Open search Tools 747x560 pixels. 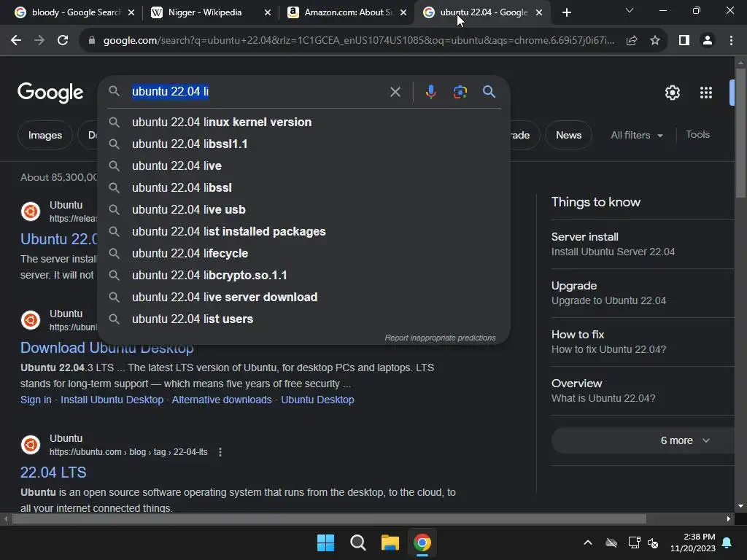point(697,135)
